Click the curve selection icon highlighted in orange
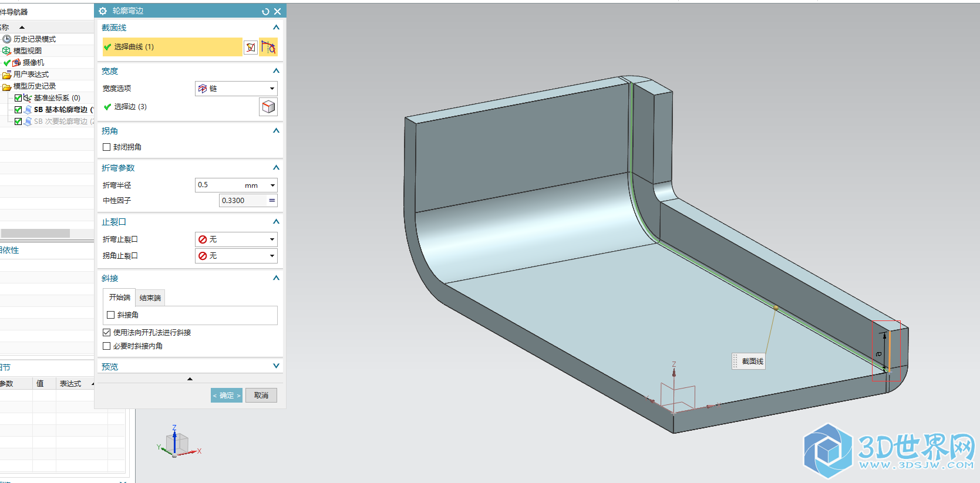 click(x=268, y=48)
